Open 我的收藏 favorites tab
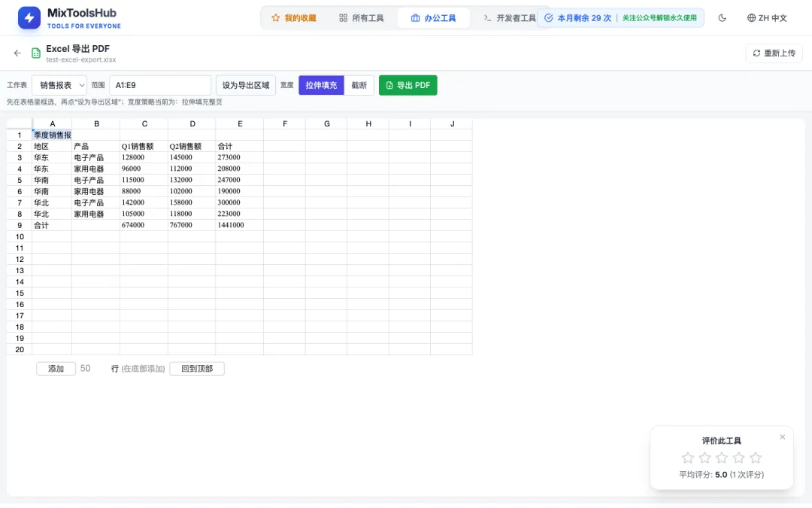This screenshot has width=812, height=508. [x=294, y=17]
